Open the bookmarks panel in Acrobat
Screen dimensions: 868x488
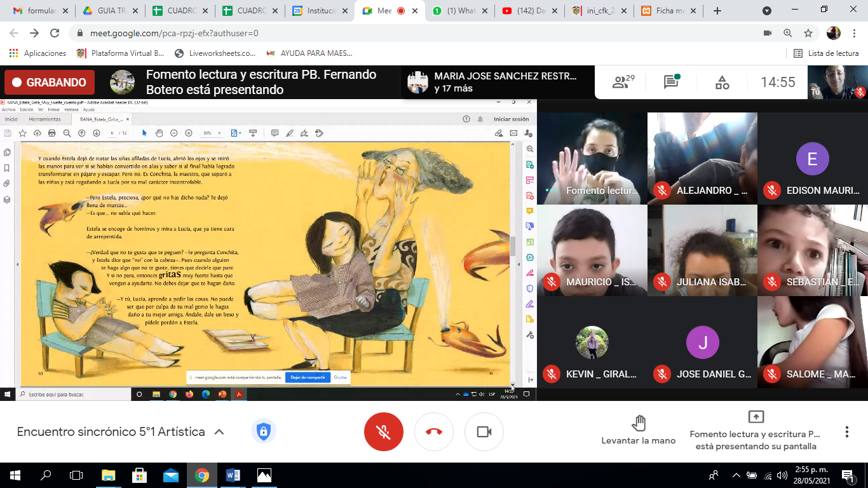[x=7, y=168]
